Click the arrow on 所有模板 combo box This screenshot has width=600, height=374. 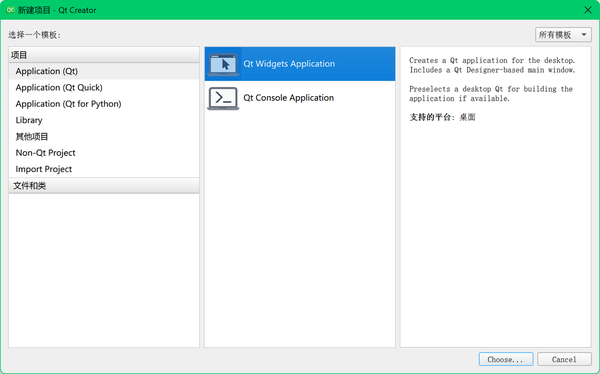[584, 35]
